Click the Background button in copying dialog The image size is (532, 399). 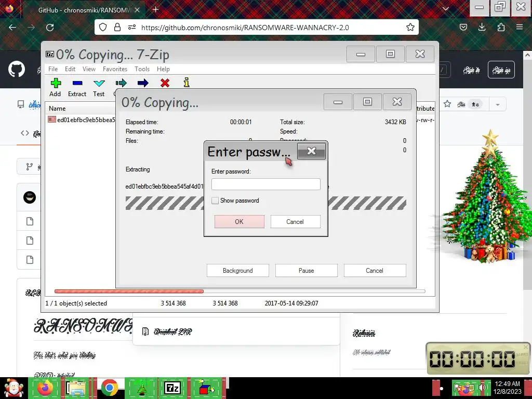click(x=238, y=270)
